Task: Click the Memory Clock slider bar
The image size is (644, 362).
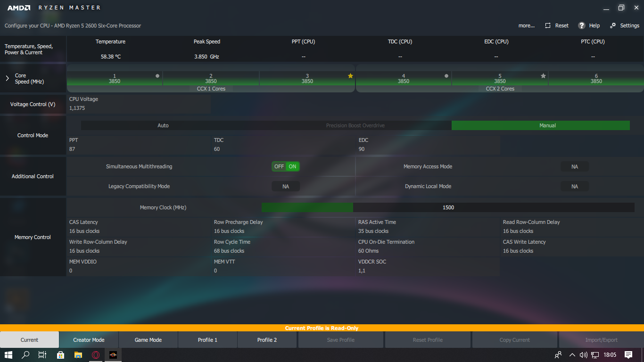Action: [448, 207]
